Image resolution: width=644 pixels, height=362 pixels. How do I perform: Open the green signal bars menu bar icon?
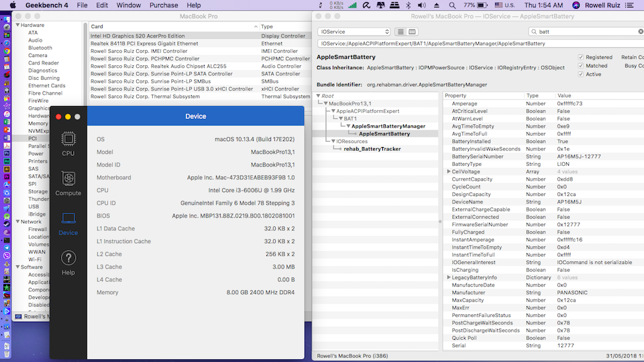(x=352, y=5)
